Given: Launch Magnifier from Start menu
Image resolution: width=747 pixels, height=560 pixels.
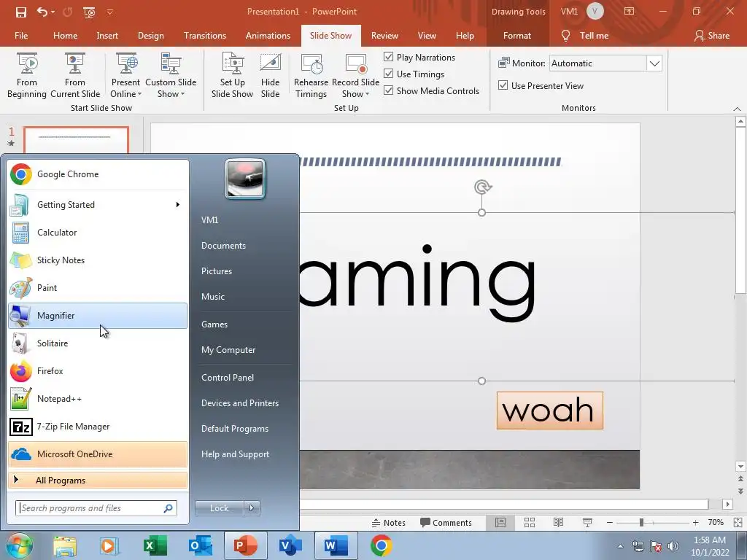Looking at the screenshot, I should (x=98, y=316).
